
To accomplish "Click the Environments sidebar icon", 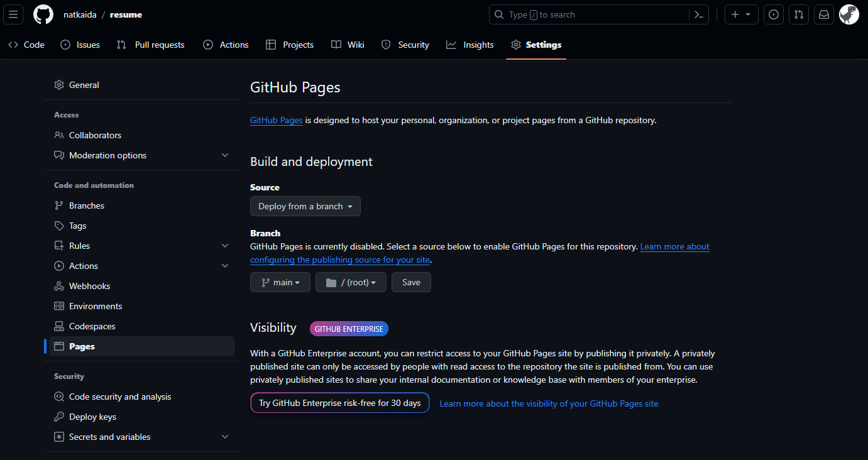I will point(59,306).
